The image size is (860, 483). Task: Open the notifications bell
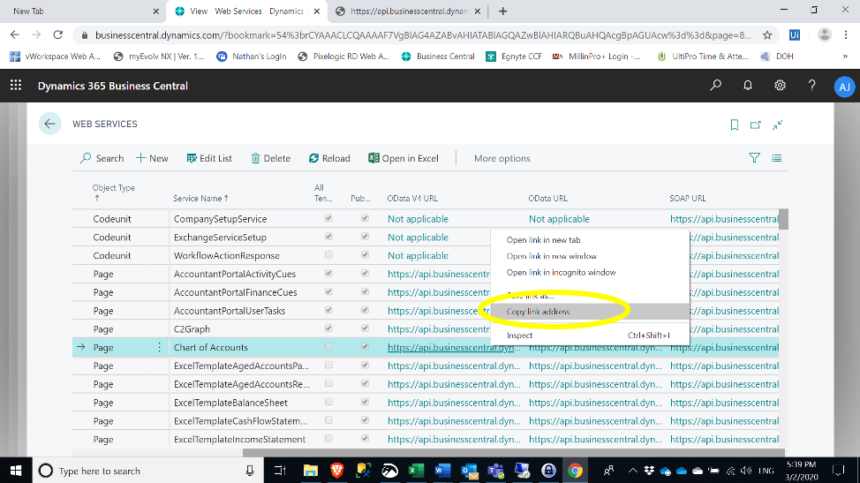(748, 85)
